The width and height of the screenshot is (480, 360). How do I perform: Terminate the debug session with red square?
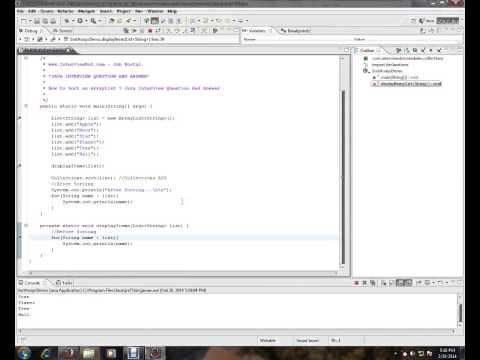(150, 31)
